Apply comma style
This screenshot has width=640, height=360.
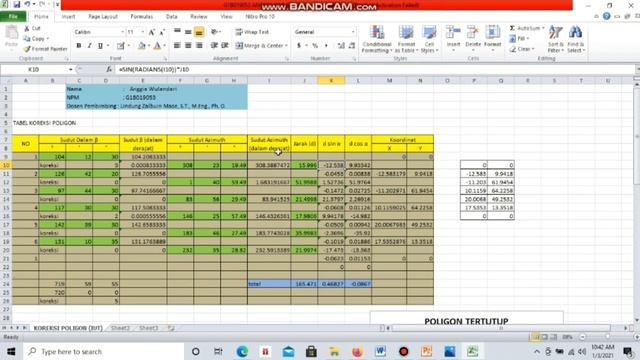326,46
